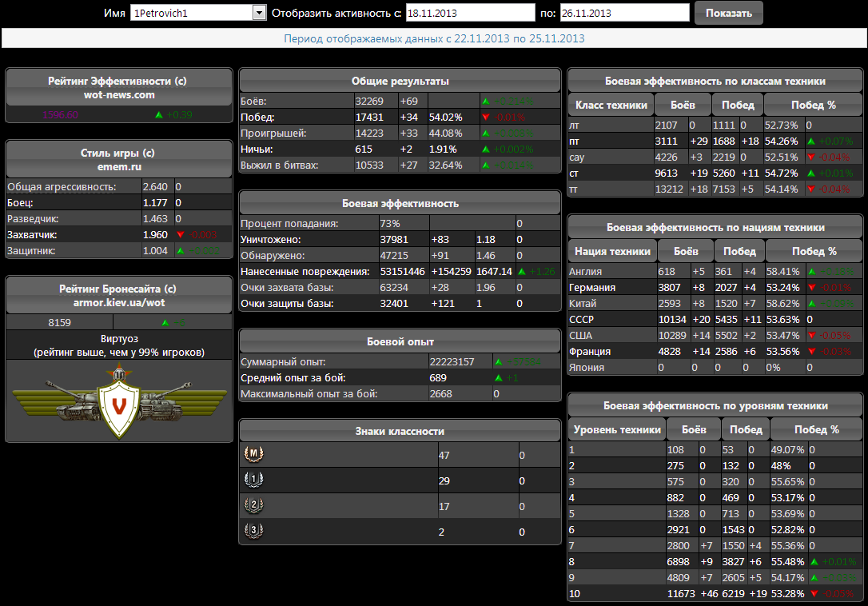Screen dimensions: 868x606
Task: Click Уровень техники column header
Action: [x=618, y=429]
